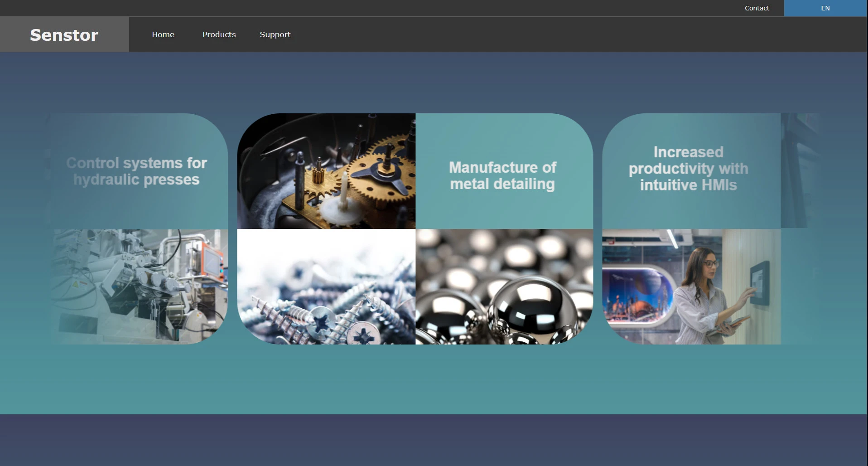Viewport: 868px width, 466px height.
Task: Click the Senstor logo
Action: coord(64,35)
